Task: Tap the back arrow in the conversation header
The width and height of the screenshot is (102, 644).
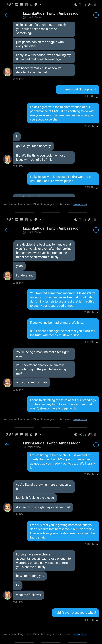Action: click(x=7, y=15)
